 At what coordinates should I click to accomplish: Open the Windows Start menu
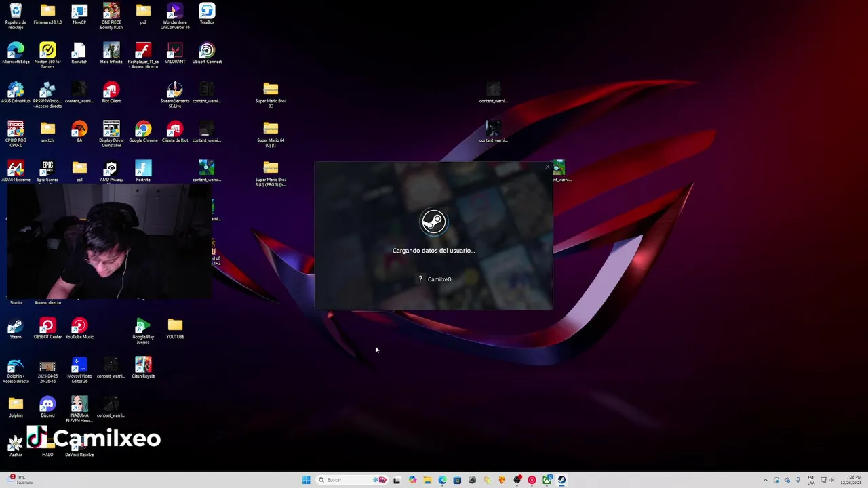(x=307, y=480)
